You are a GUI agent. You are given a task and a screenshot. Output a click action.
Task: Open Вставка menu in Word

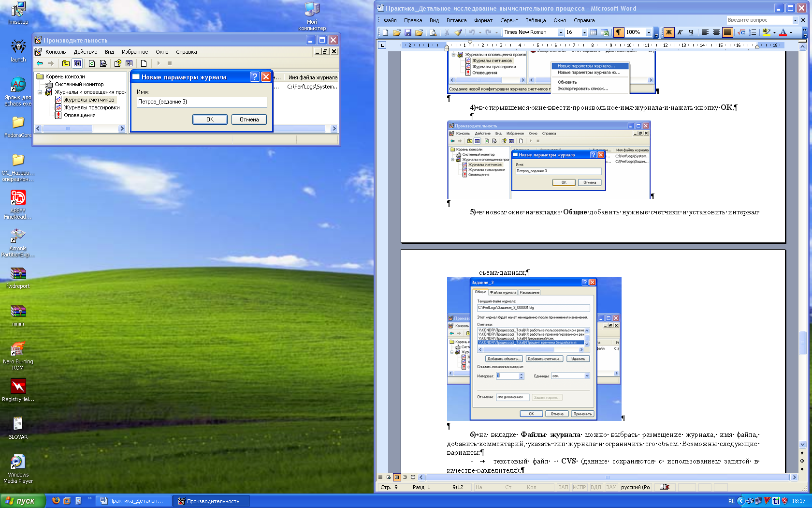tap(456, 20)
